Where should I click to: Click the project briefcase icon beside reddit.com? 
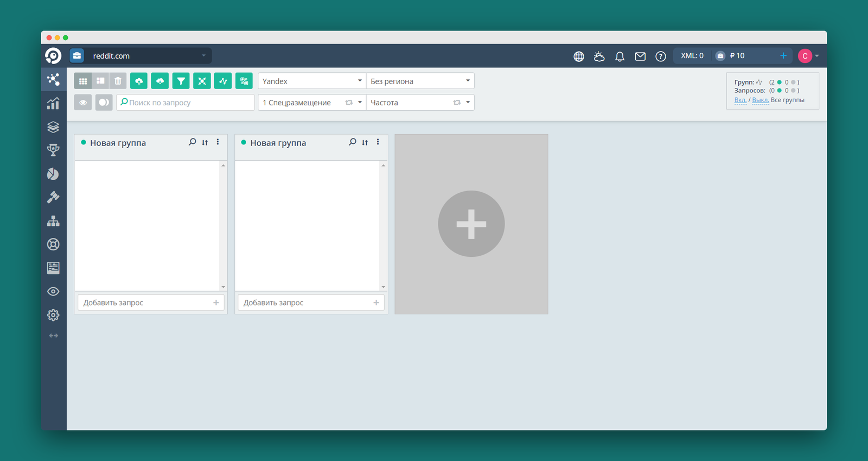click(x=76, y=56)
